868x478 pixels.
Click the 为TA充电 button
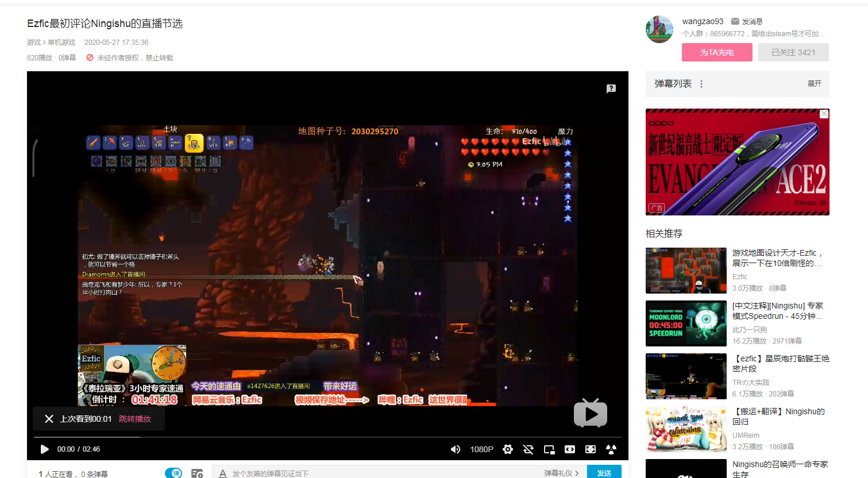(717, 52)
